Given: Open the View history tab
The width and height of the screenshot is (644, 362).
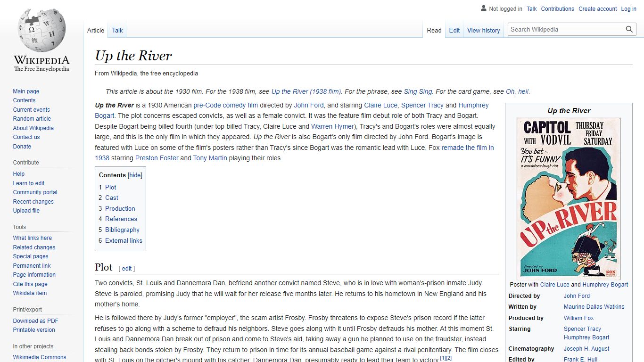Looking at the screenshot, I should (484, 30).
